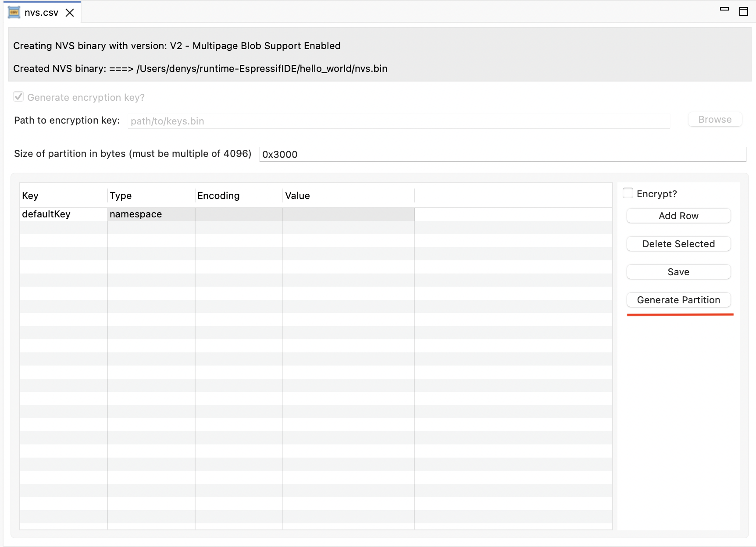Viewport: 756px width, 547px height.
Task: Close the nvs.csv tab
Action: (x=70, y=13)
